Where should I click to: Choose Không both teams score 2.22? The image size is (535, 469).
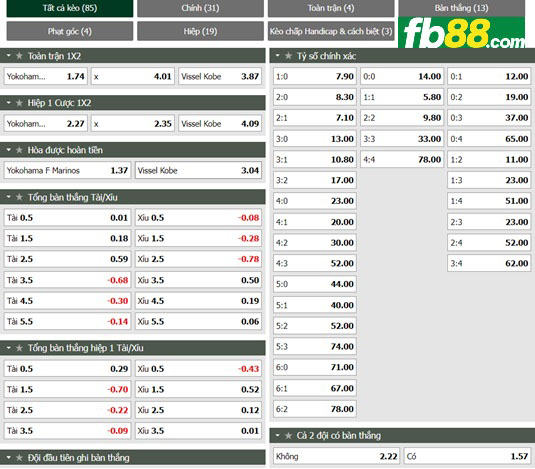point(336,456)
